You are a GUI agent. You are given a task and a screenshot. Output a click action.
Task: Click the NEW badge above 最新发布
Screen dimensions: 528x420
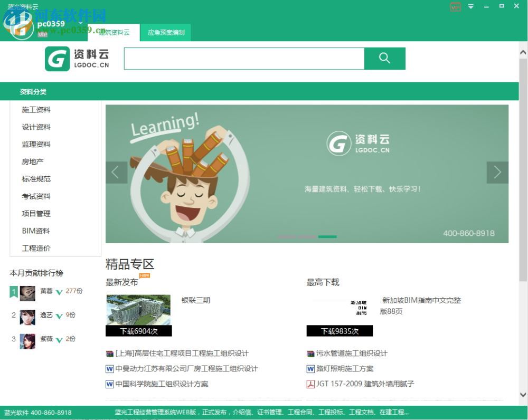(x=144, y=275)
